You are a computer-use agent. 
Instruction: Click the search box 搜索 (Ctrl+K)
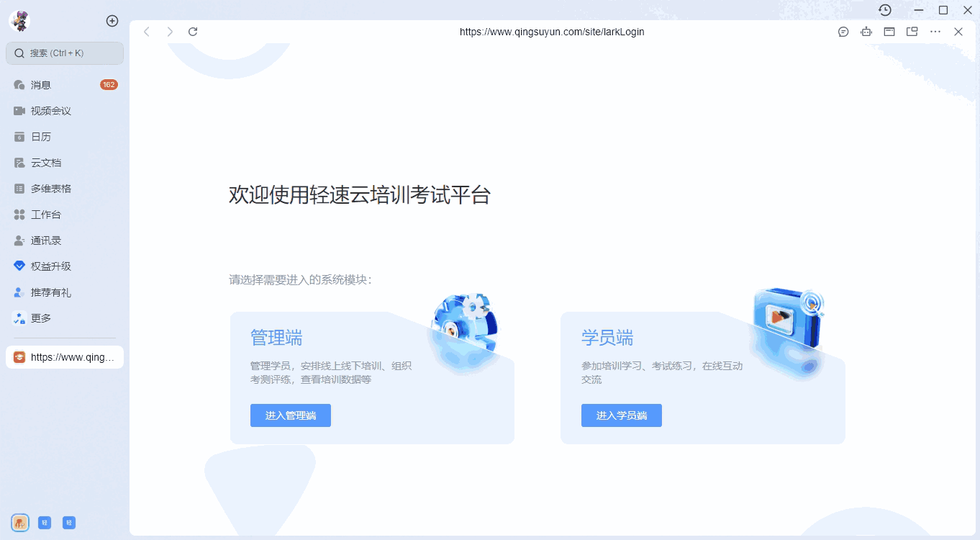point(65,53)
